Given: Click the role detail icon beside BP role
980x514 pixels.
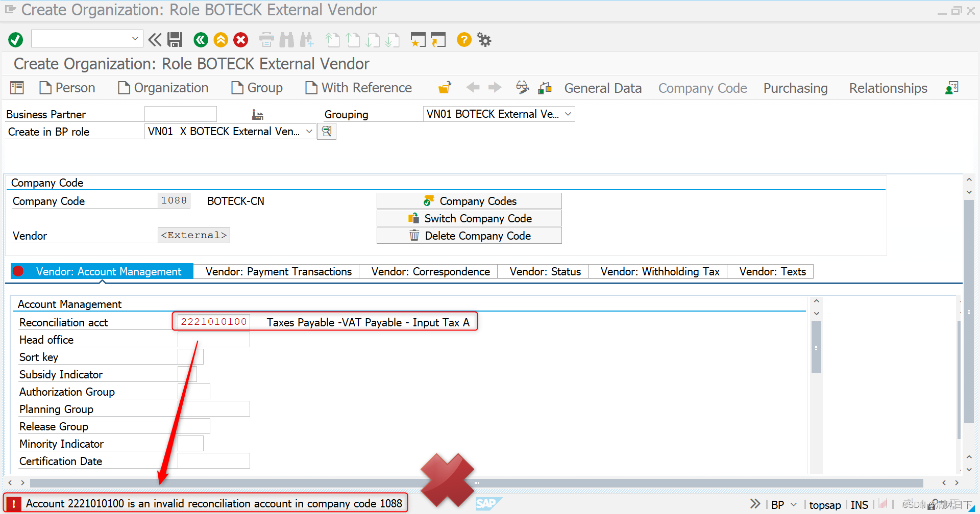Looking at the screenshot, I should click(327, 131).
